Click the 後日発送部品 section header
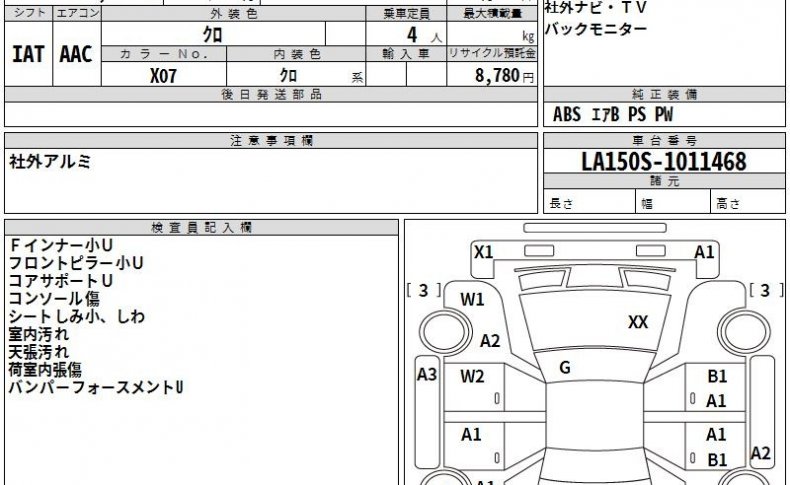This screenshot has height=485, width=790. click(x=271, y=94)
